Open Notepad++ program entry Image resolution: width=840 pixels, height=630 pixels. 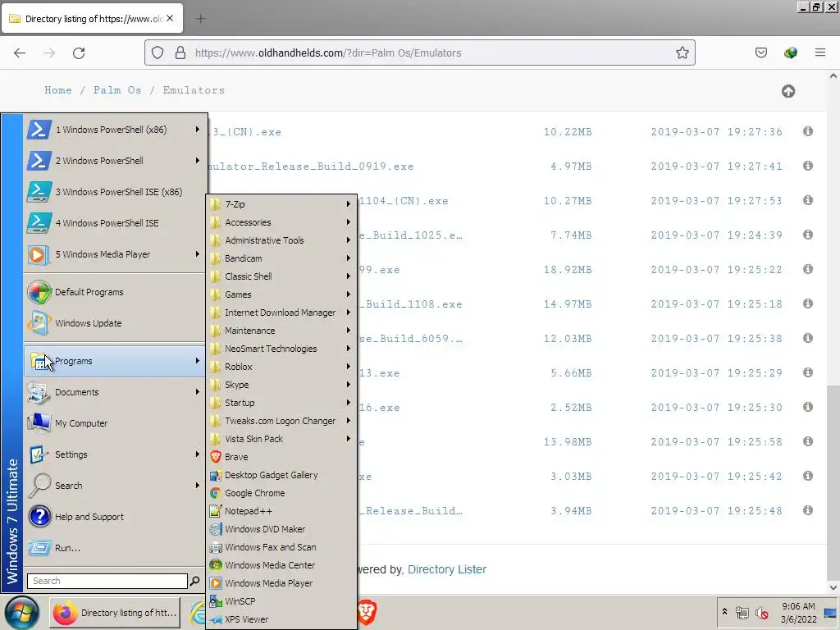coord(281,511)
